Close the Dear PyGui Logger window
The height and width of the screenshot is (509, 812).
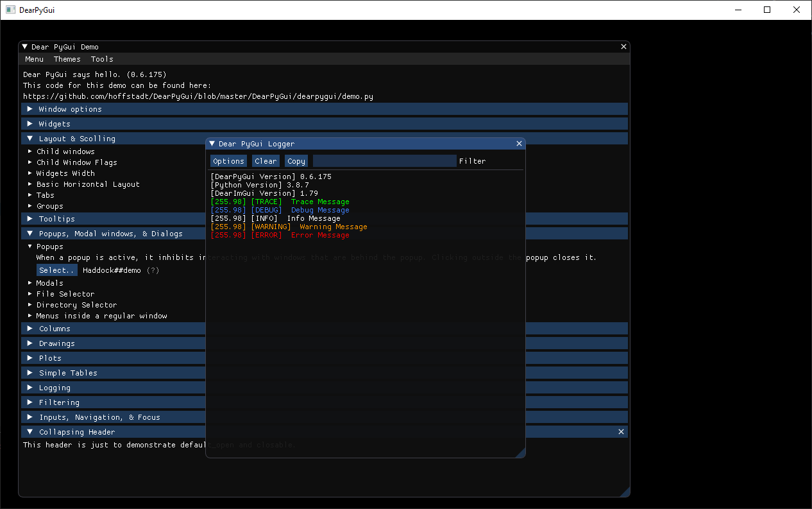[519, 144]
